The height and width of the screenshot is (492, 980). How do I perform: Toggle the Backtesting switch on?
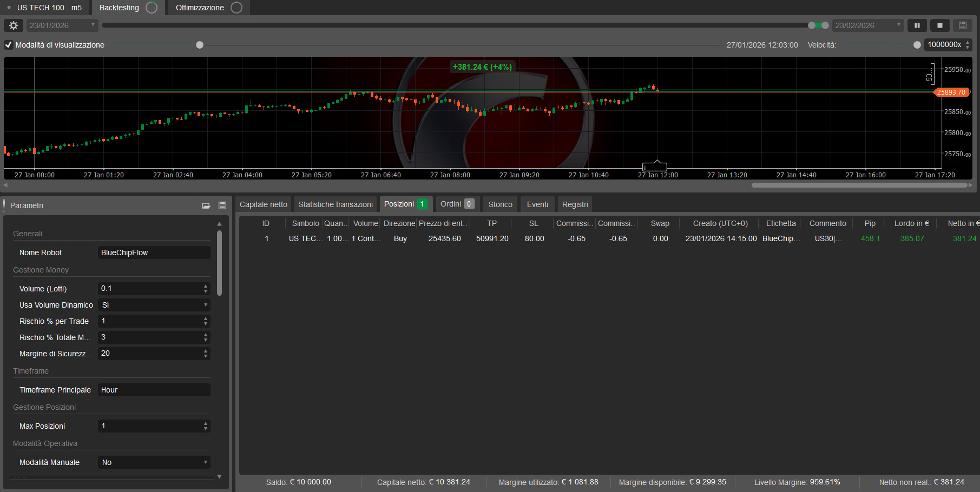point(151,8)
